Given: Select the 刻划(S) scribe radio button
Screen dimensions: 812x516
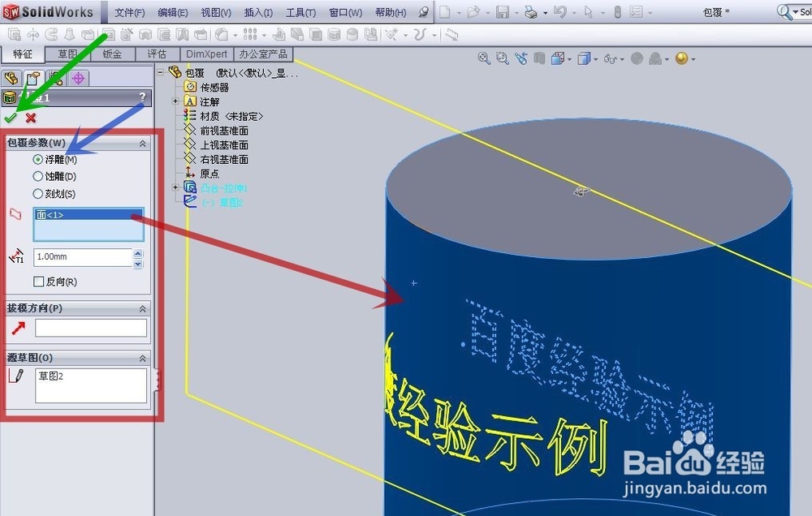Looking at the screenshot, I should click(37, 194).
